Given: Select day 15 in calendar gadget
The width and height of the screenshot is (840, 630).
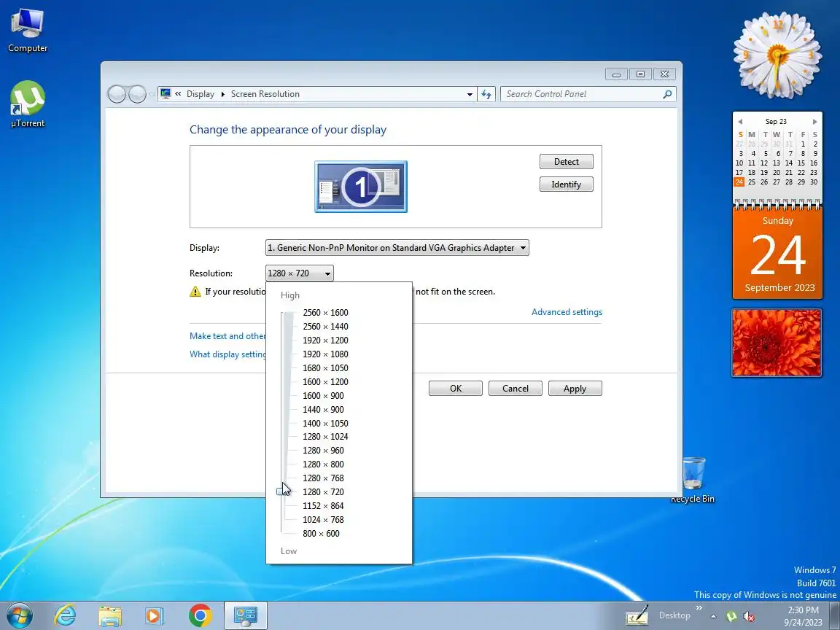Looking at the screenshot, I should (801, 163).
